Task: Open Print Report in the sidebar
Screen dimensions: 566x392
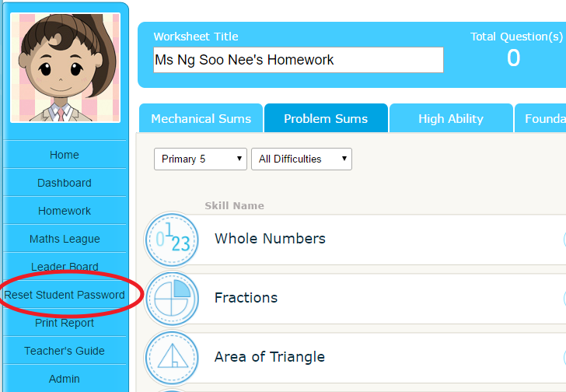Action: coord(65,323)
